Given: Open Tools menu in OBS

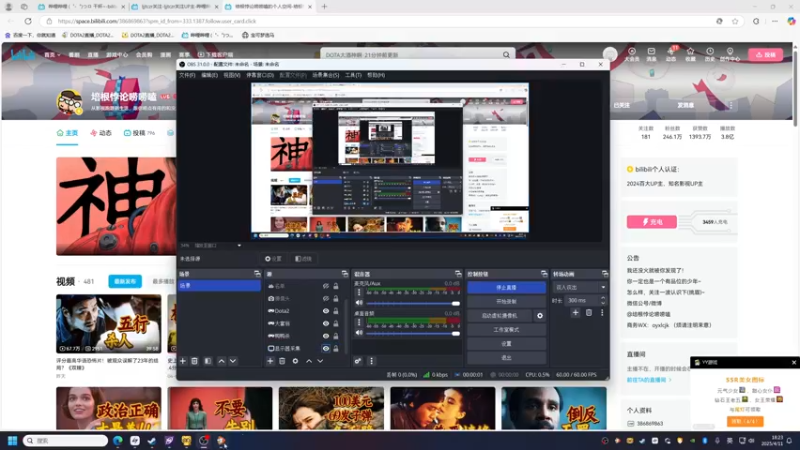Looking at the screenshot, I should point(353,75).
